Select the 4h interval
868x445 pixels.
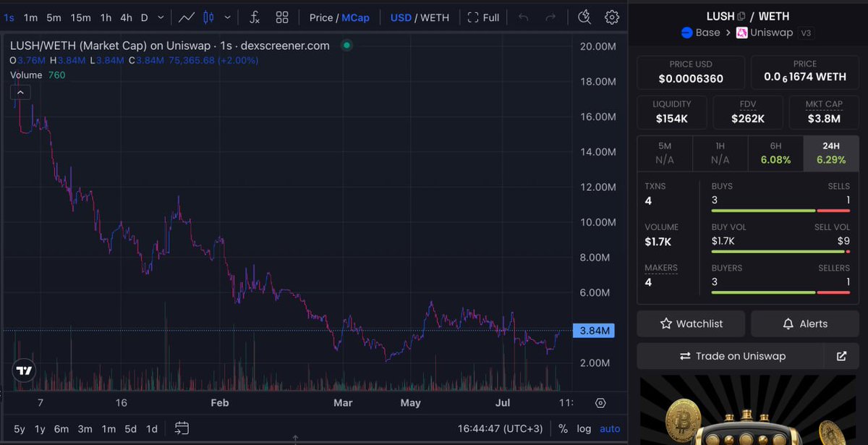click(x=126, y=17)
